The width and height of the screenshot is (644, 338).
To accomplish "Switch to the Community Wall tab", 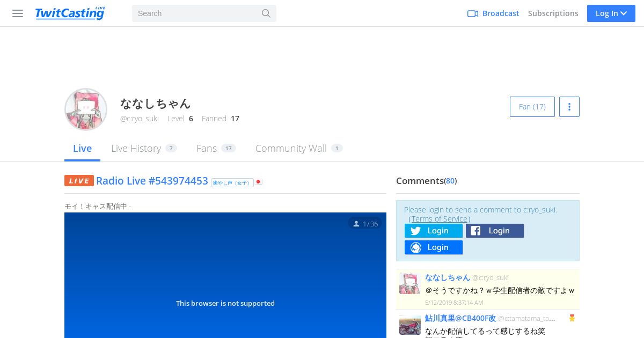I will coord(299,149).
